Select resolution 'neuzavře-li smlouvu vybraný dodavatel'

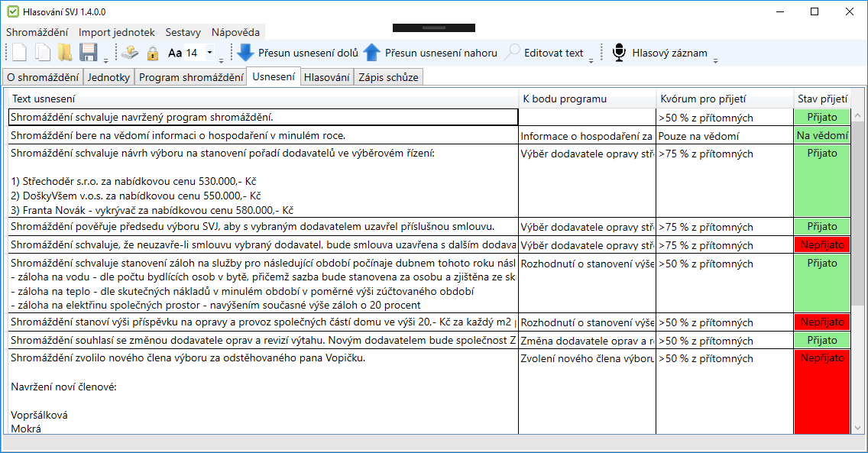tap(264, 245)
